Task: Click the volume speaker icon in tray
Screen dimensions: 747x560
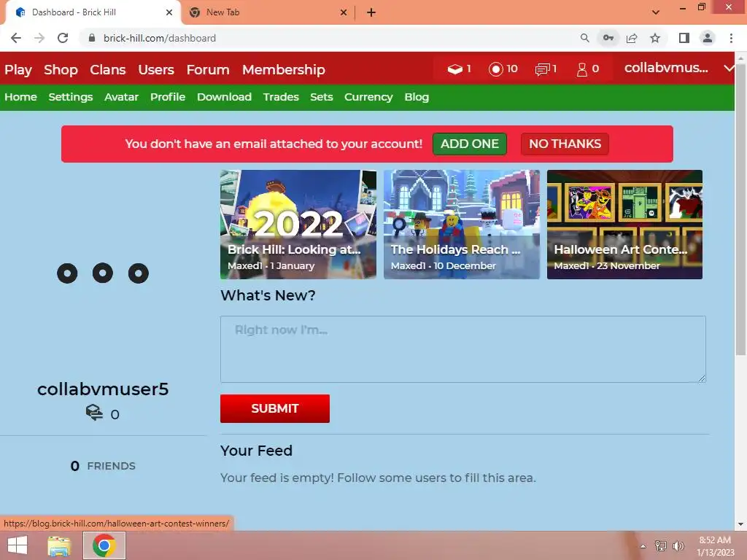Action: (678, 546)
